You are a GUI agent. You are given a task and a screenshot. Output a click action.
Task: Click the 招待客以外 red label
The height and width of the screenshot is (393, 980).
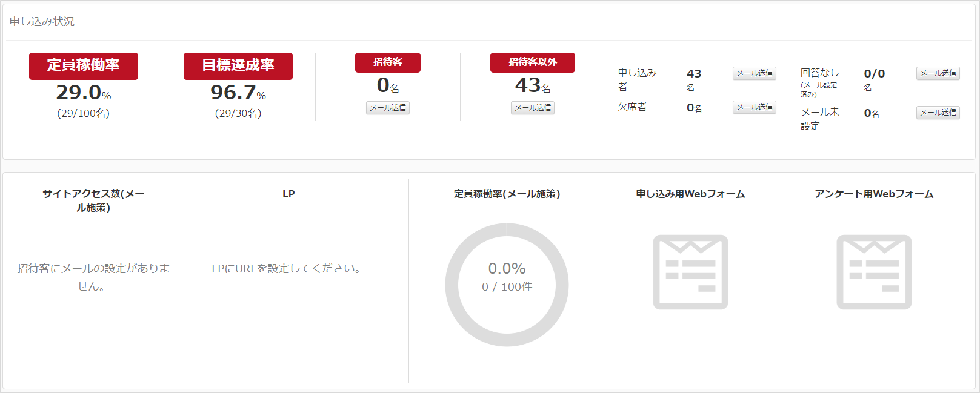pos(533,62)
